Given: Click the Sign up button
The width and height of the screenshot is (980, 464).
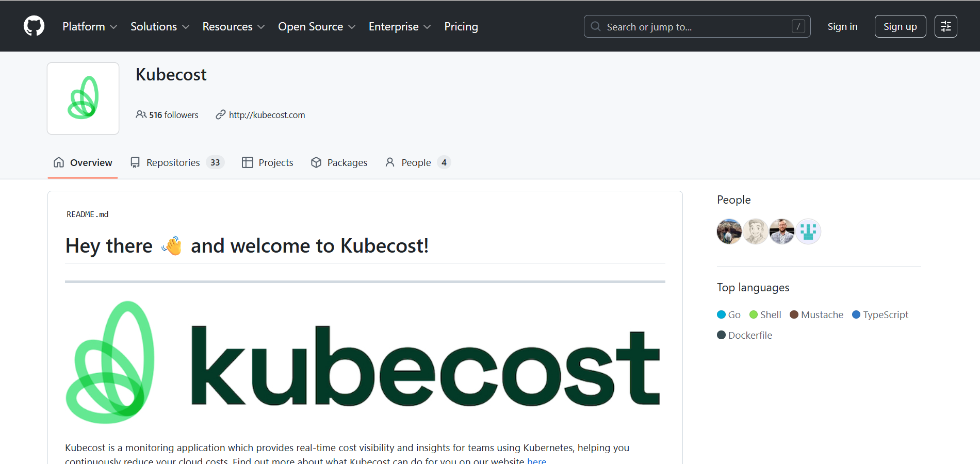Looking at the screenshot, I should (x=900, y=26).
